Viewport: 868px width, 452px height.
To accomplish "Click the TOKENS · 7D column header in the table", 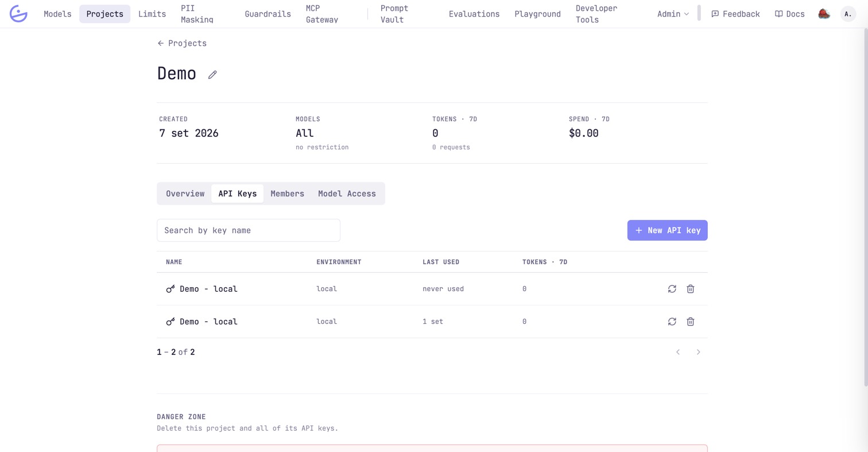I will [x=545, y=262].
